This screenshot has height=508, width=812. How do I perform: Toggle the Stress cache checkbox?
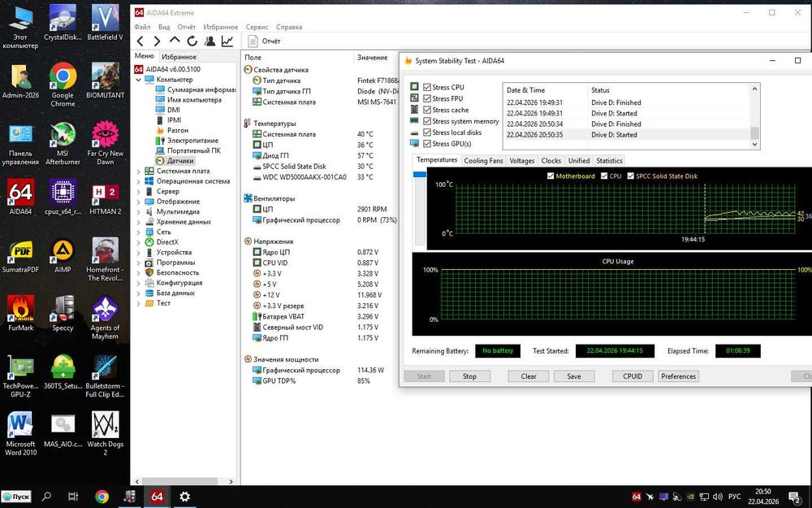[x=427, y=110]
